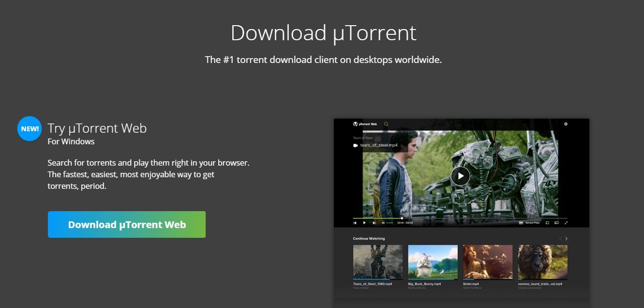This screenshot has width=644, height=308.
Task: Open search via the green magnifier icon
Action: [386, 124]
